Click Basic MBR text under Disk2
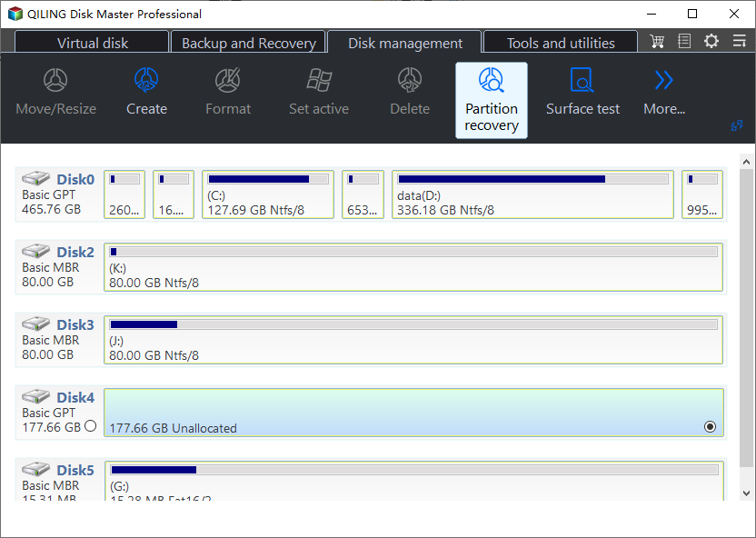 51,267
